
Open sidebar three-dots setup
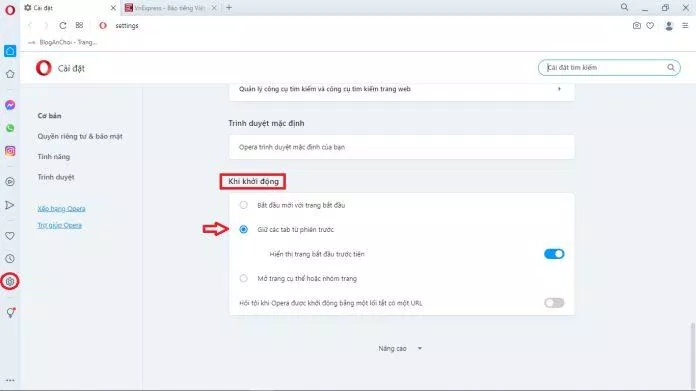click(10, 380)
